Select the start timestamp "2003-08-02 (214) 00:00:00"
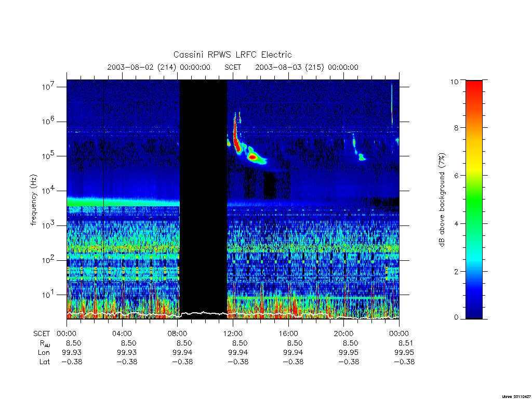Screen dimensions: 532x399 pyautogui.click(x=159, y=67)
